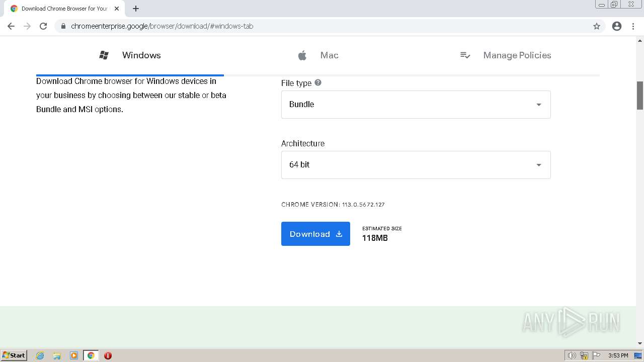Viewport: 644px width, 362px height.
Task: Switch to the Windows tab
Action: tap(130, 55)
